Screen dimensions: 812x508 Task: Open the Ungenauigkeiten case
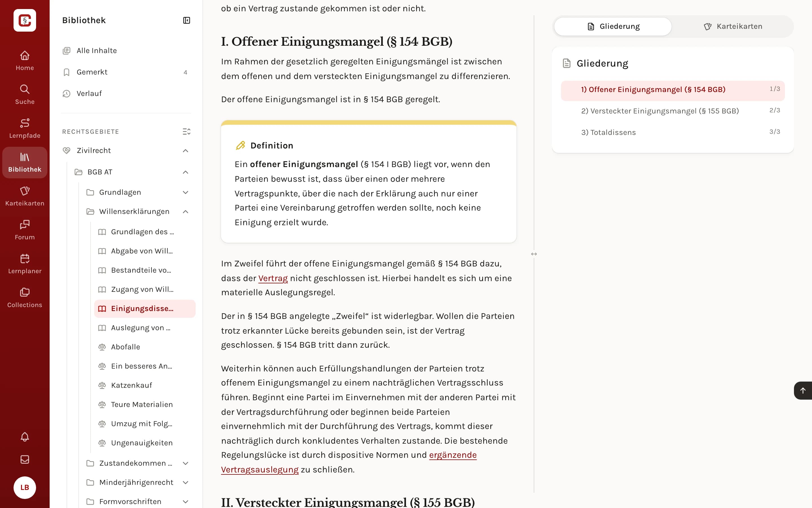coord(145,443)
